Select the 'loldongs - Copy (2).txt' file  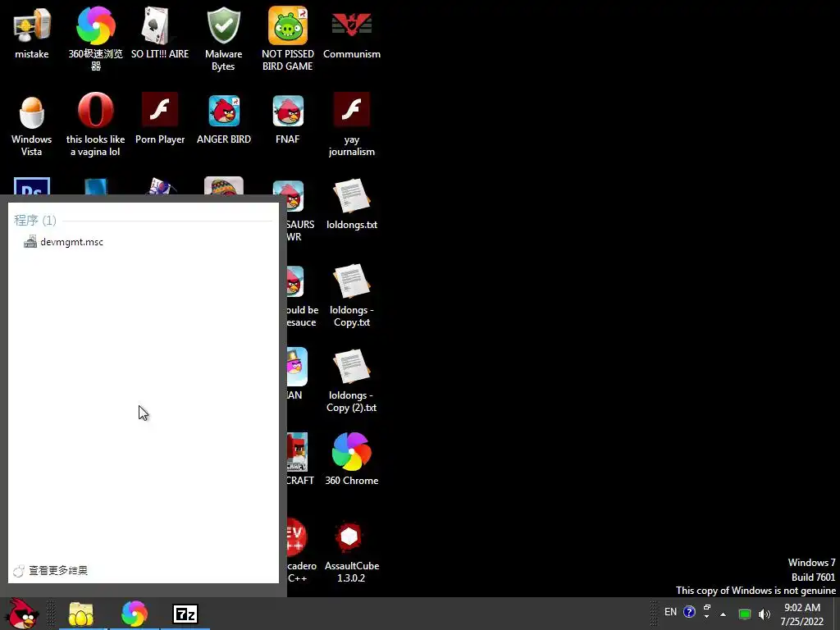coord(351,381)
